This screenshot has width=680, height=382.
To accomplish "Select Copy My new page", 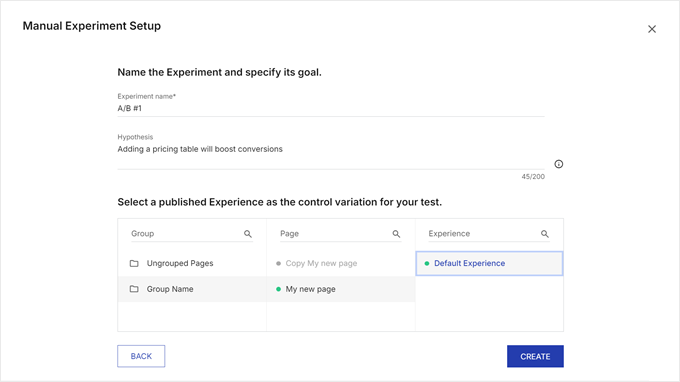I will 341,263.
